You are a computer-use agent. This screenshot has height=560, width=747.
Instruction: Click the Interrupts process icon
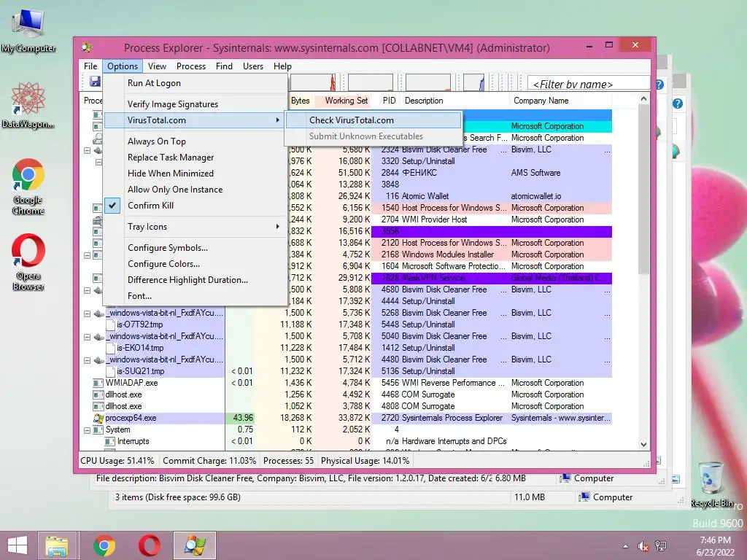point(109,441)
